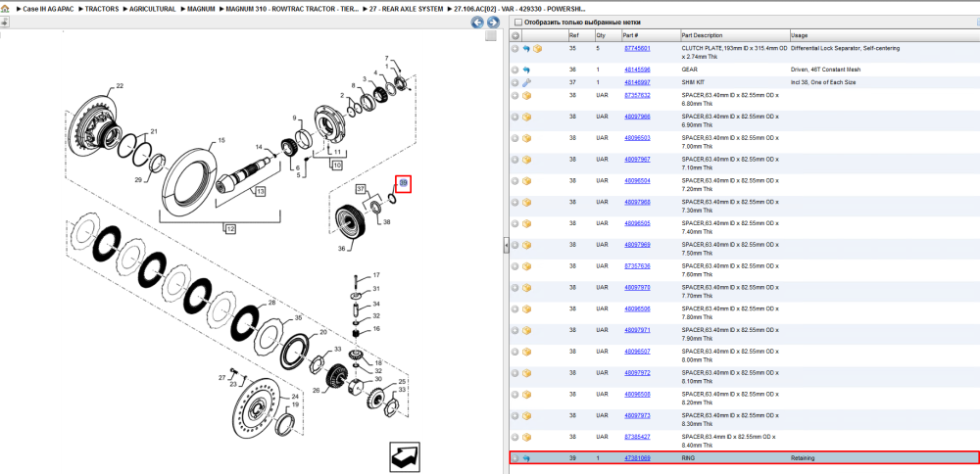Click the plus icon for part 87745601
Image resolution: width=980 pixels, height=474 pixels.
click(x=515, y=48)
